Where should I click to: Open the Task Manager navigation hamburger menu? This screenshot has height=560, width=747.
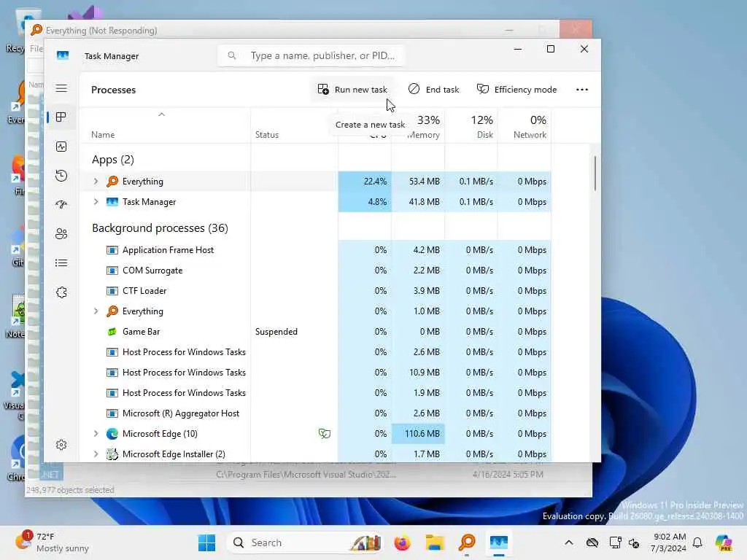click(x=61, y=88)
